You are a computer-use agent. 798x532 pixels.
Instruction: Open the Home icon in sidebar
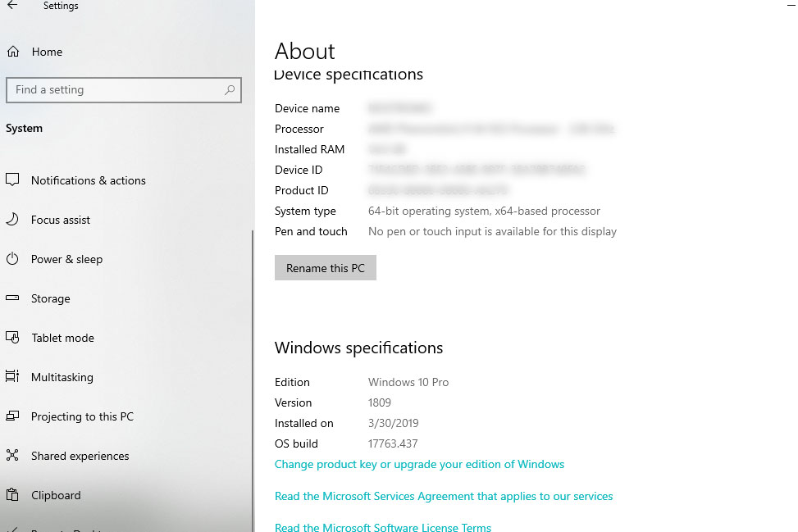(13, 52)
